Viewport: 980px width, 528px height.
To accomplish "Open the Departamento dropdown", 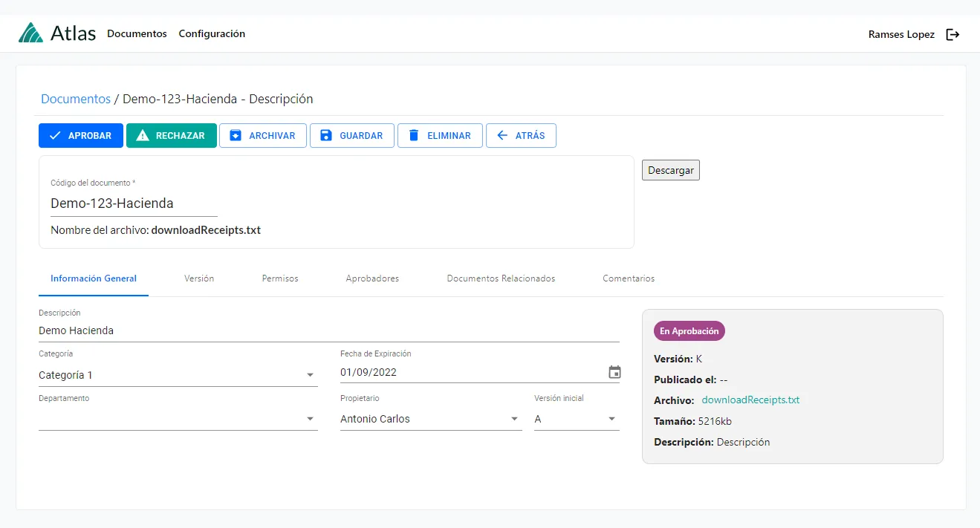I will coord(310,419).
